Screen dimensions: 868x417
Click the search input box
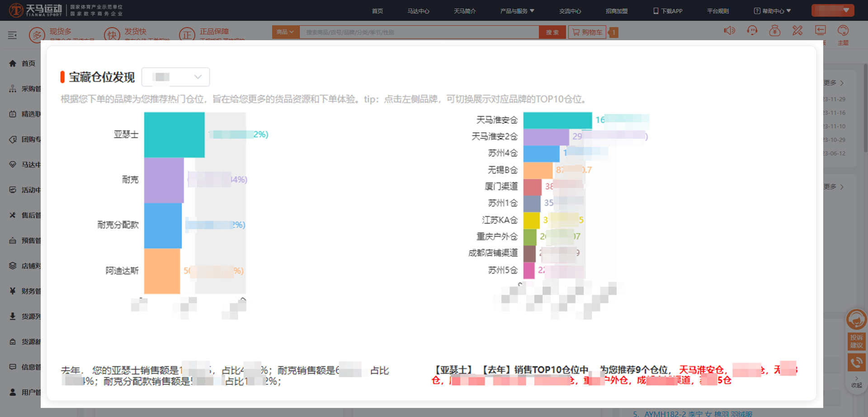tap(419, 32)
